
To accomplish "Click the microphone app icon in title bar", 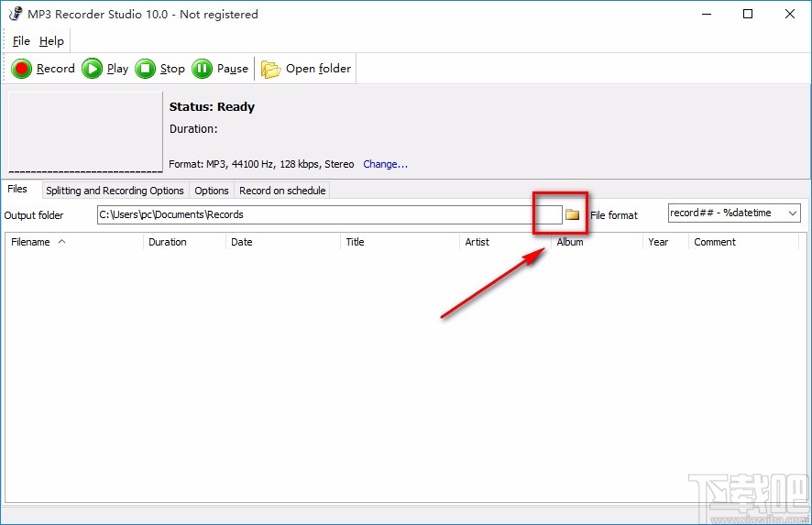I will point(16,14).
